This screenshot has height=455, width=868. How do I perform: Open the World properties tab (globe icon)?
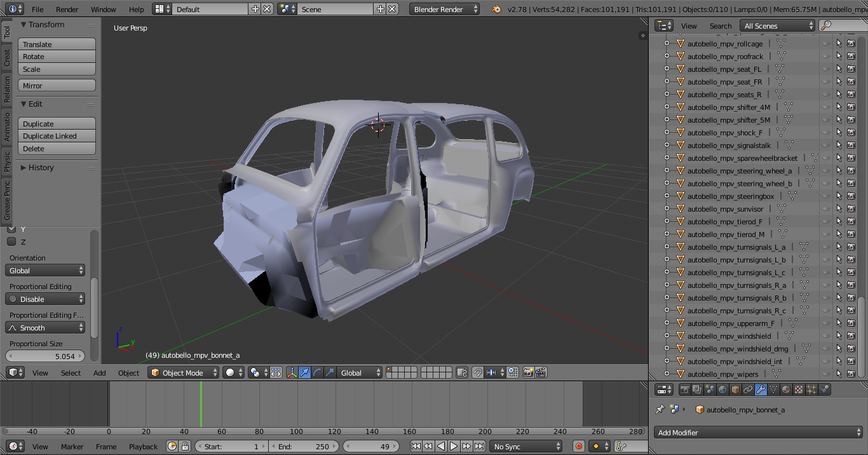point(722,390)
